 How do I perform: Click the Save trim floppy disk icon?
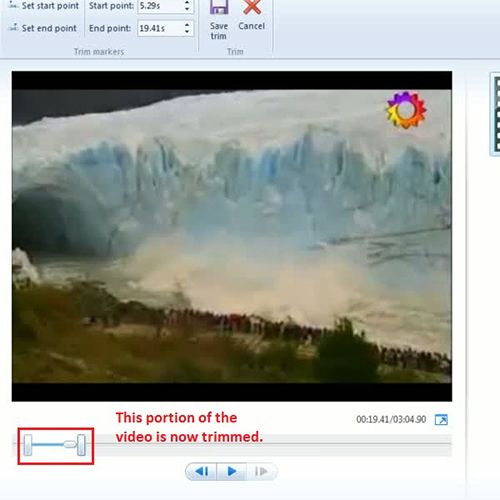point(219,7)
